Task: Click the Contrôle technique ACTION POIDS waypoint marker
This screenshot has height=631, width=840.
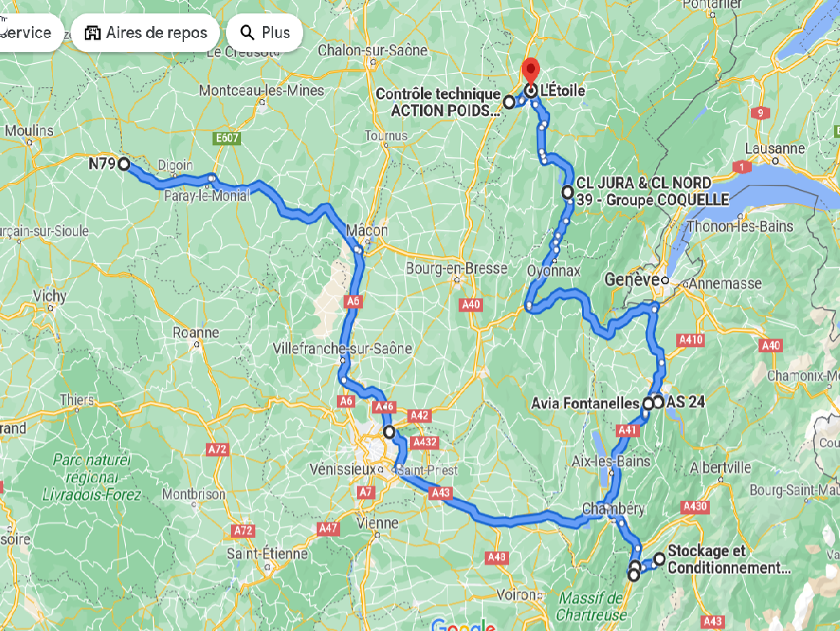Action: (x=509, y=102)
